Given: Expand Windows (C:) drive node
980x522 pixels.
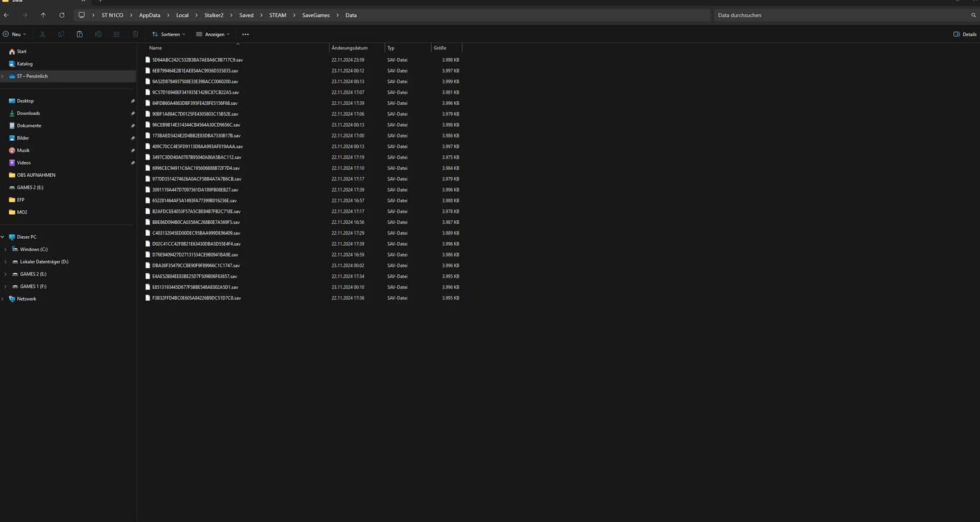Looking at the screenshot, I should pos(5,249).
